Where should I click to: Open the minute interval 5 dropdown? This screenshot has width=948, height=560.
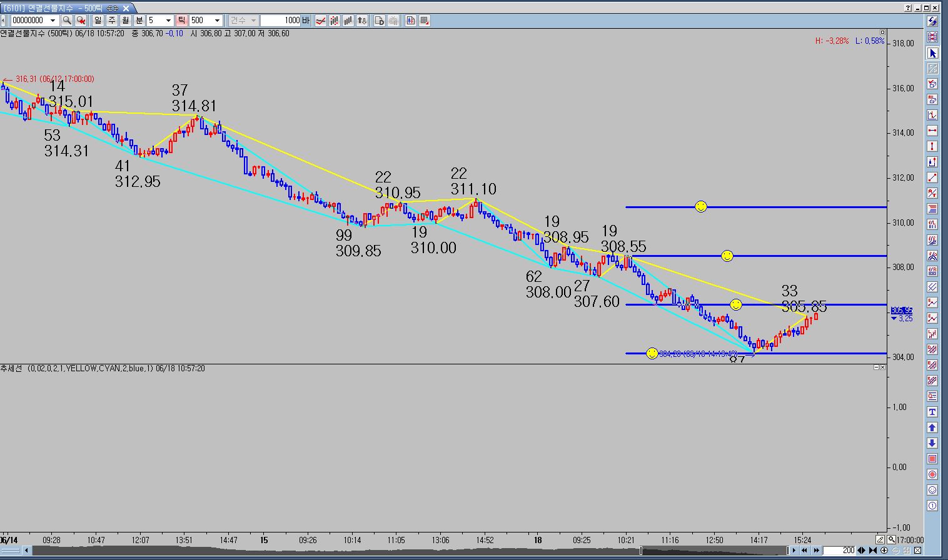168,21
